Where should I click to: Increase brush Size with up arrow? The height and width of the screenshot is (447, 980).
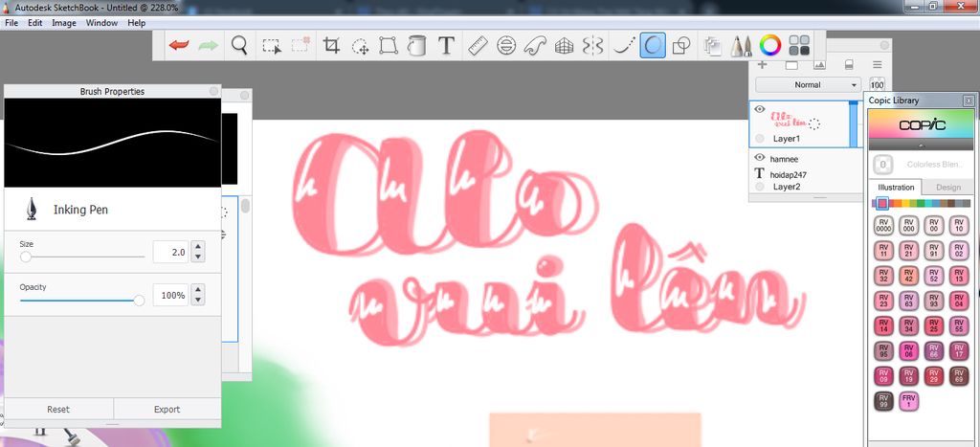click(x=198, y=247)
